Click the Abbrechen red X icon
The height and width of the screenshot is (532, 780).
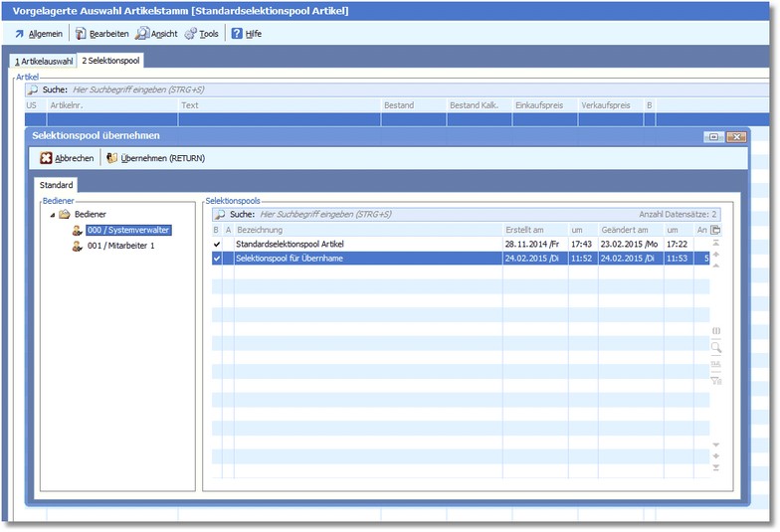[x=46, y=158]
